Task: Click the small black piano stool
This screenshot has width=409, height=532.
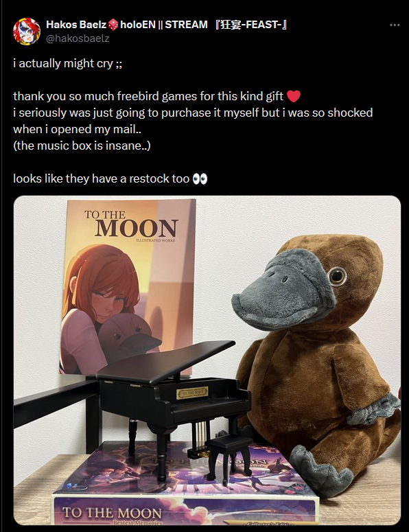Action: click(229, 456)
